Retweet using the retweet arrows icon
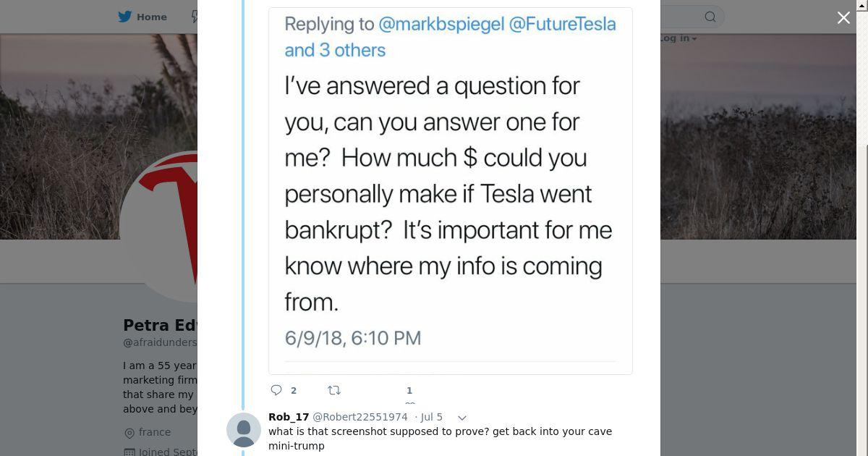The height and width of the screenshot is (456, 868). 334,390
